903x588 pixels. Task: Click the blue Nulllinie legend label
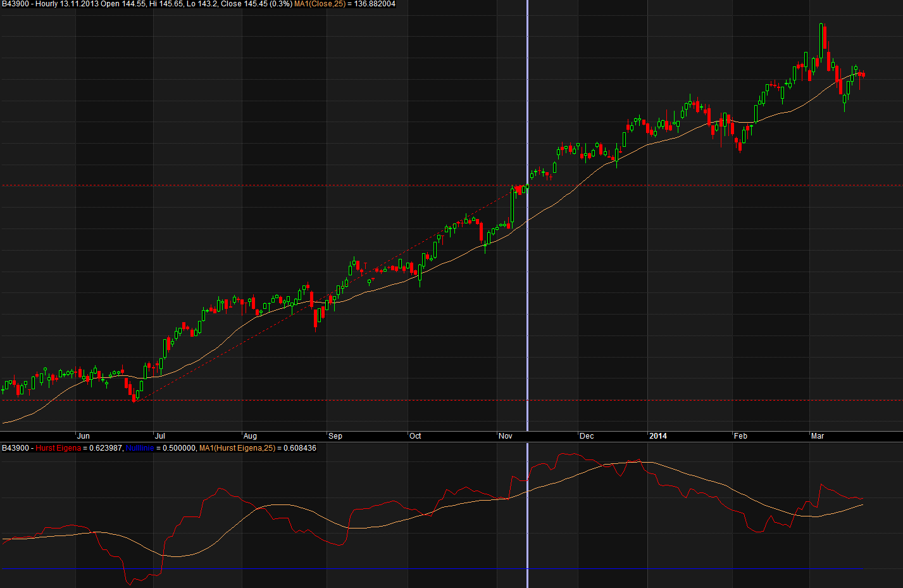click(140, 448)
